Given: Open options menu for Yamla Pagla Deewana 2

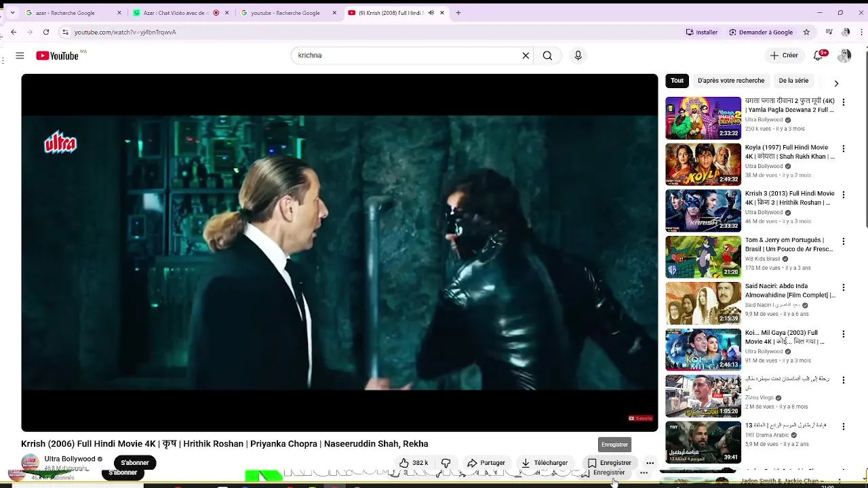Looking at the screenshot, I should pos(844,102).
